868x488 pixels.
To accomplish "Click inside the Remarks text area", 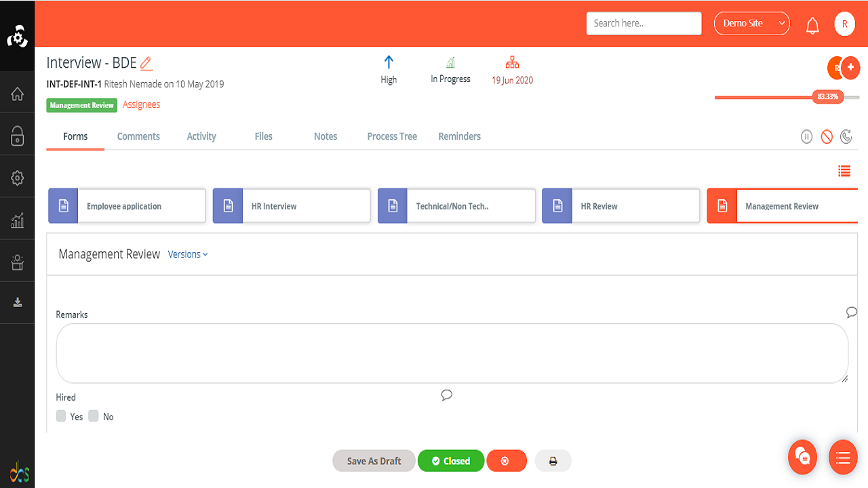I will [x=452, y=353].
